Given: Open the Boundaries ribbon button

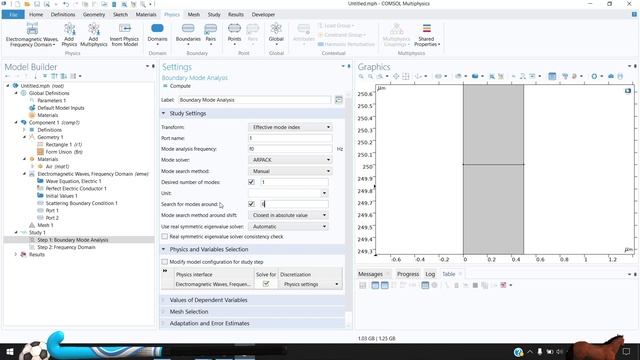Looking at the screenshot, I should click(188, 34).
